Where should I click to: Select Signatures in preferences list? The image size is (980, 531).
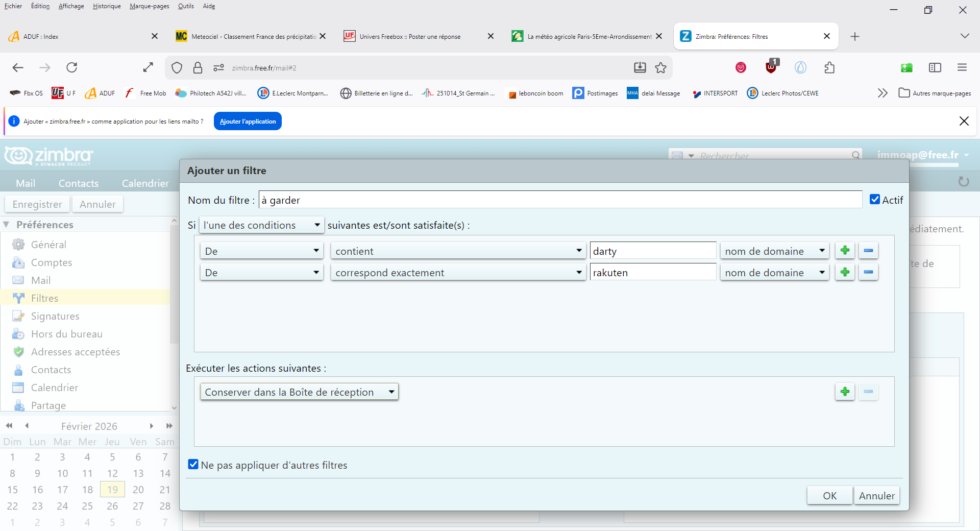pos(55,316)
